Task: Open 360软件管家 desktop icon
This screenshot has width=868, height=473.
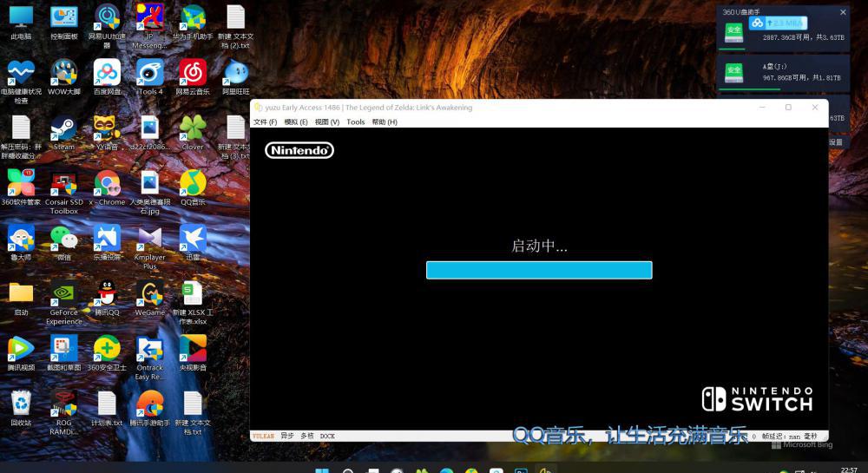Action: click(21, 187)
